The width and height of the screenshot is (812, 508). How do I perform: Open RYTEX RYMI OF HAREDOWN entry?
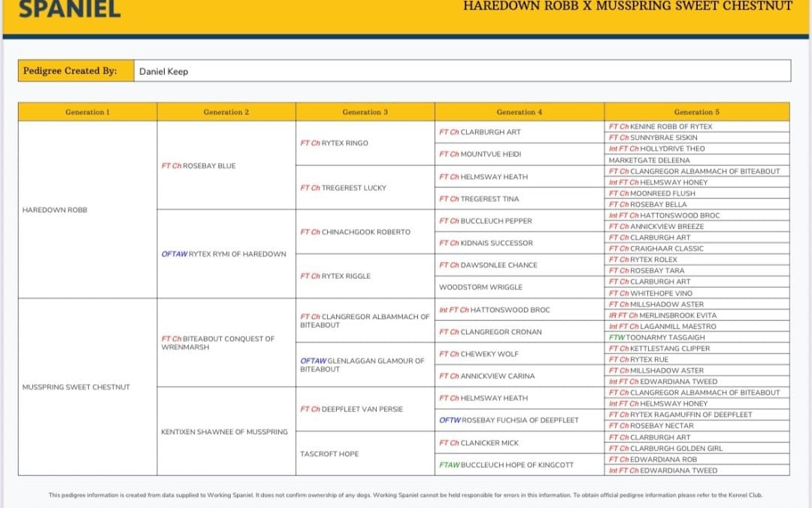click(224, 254)
